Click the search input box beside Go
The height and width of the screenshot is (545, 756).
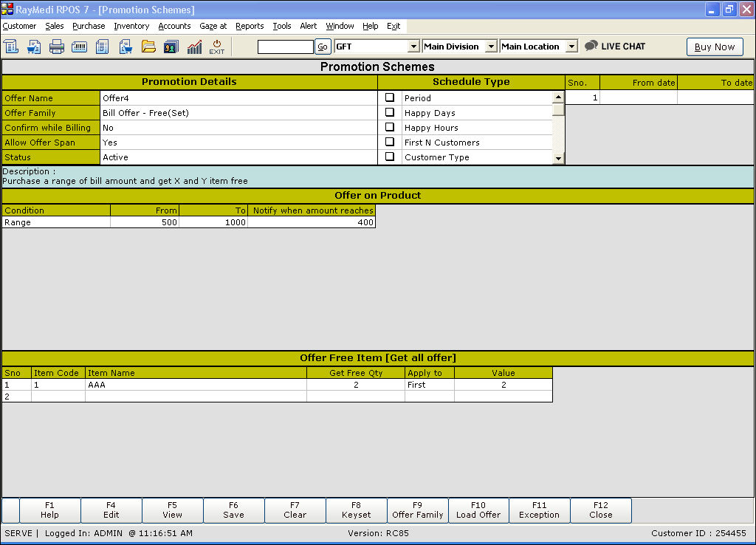click(x=285, y=47)
